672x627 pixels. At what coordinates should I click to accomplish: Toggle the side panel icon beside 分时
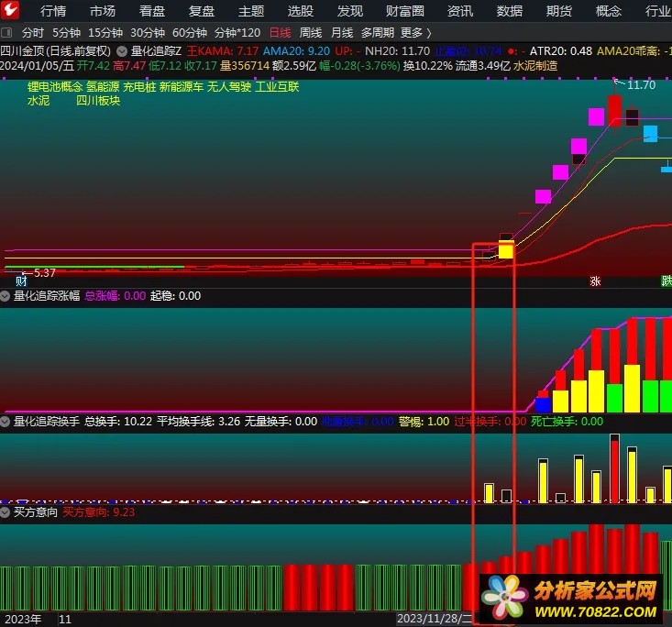point(6,32)
